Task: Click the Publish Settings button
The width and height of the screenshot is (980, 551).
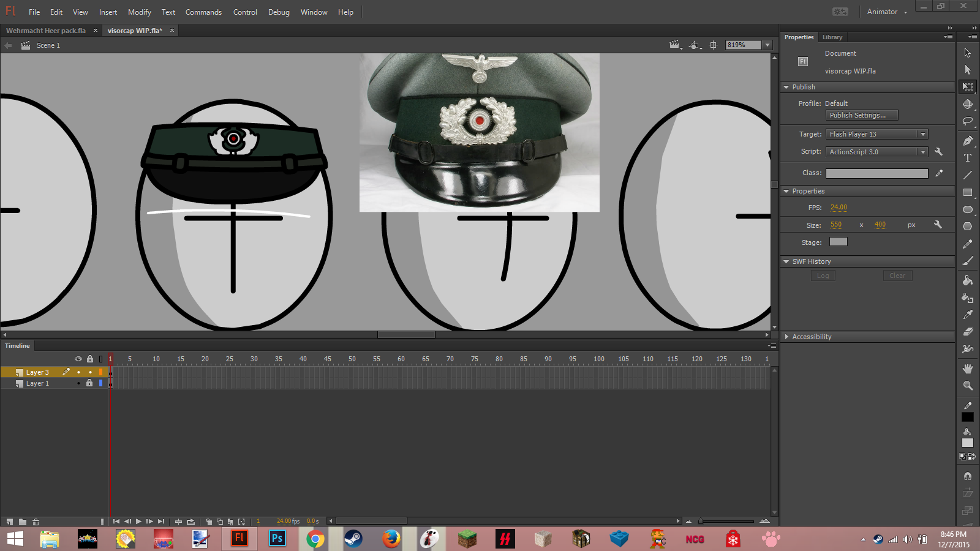Action: click(x=862, y=115)
